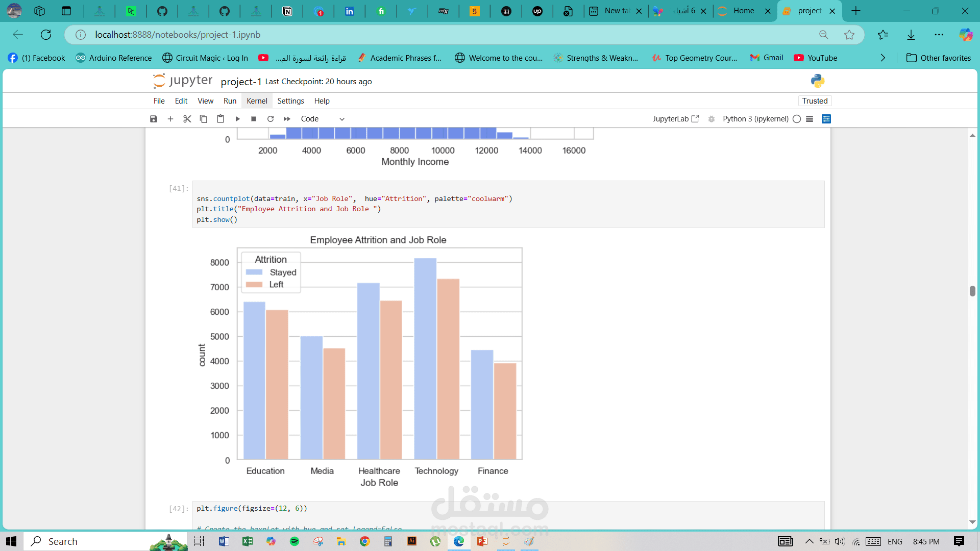Restart the kernel with the circular arrow
Screen dimensions: 980x551
271,119
